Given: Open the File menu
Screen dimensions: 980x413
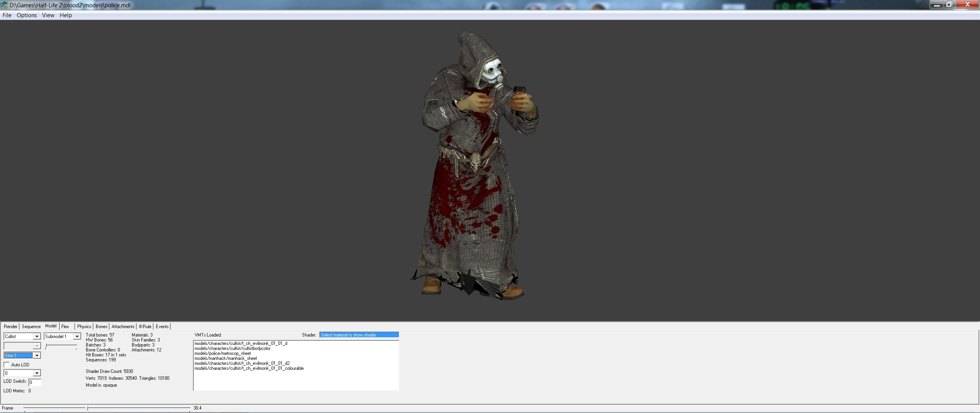Looking at the screenshot, I should (7, 15).
